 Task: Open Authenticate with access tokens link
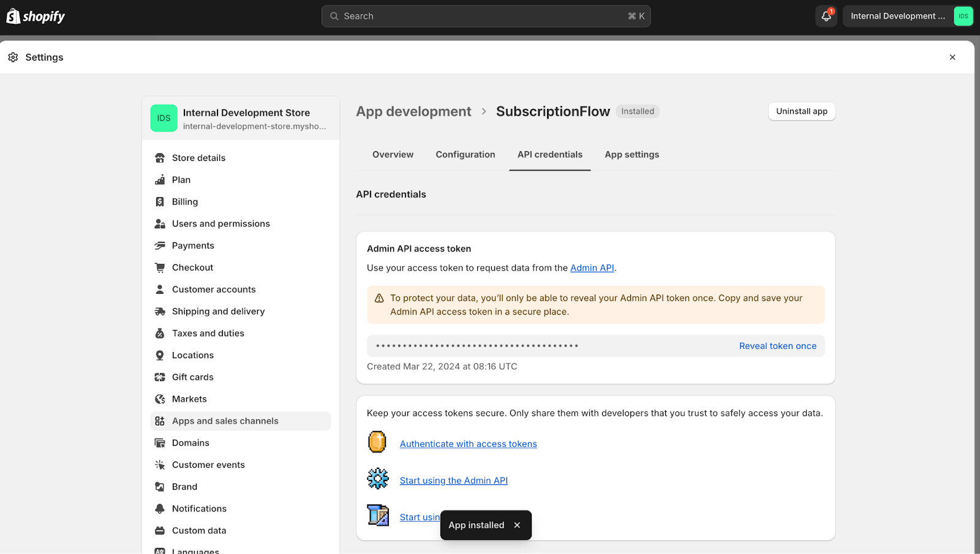coord(469,444)
